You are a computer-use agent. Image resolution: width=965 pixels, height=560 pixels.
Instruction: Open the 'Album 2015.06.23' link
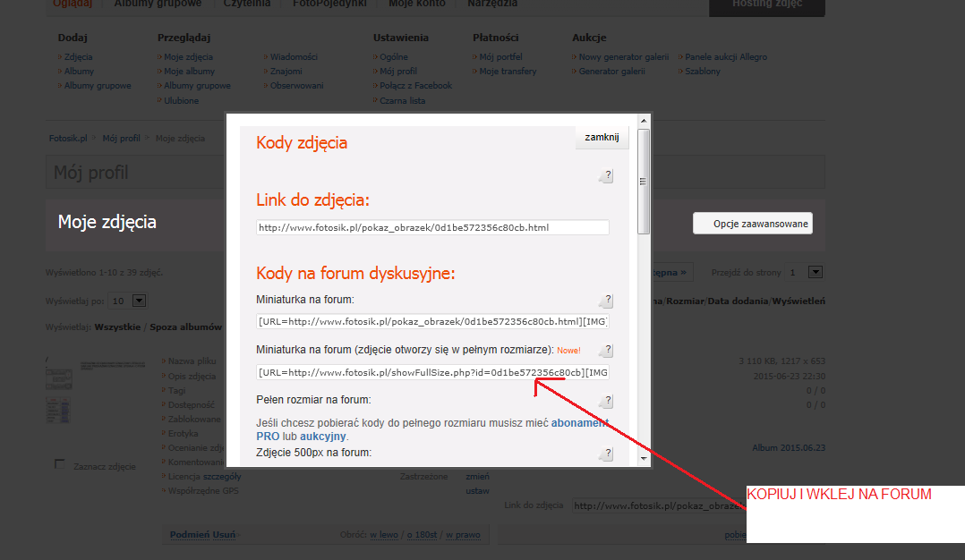tap(789, 448)
